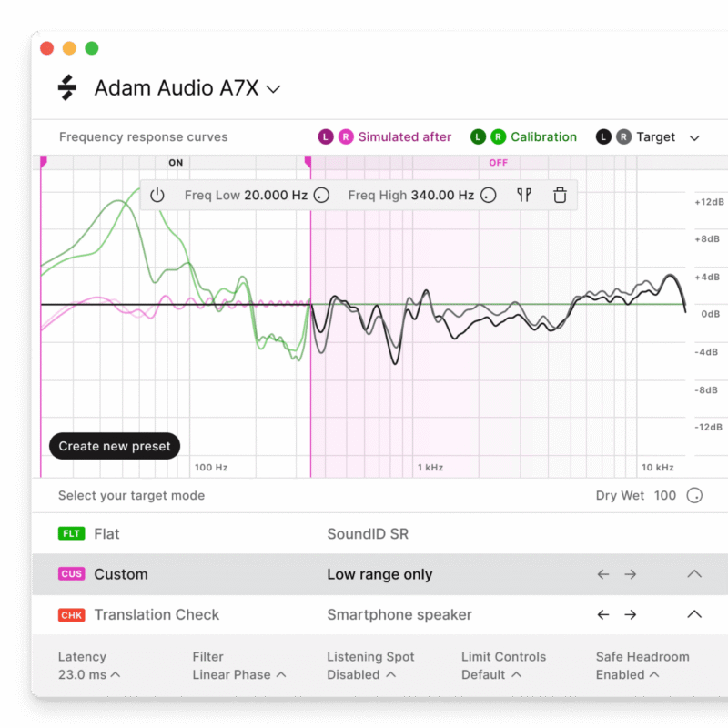Click the Smartphone speaker preset name
Screen dimensions: 728x728
399,615
